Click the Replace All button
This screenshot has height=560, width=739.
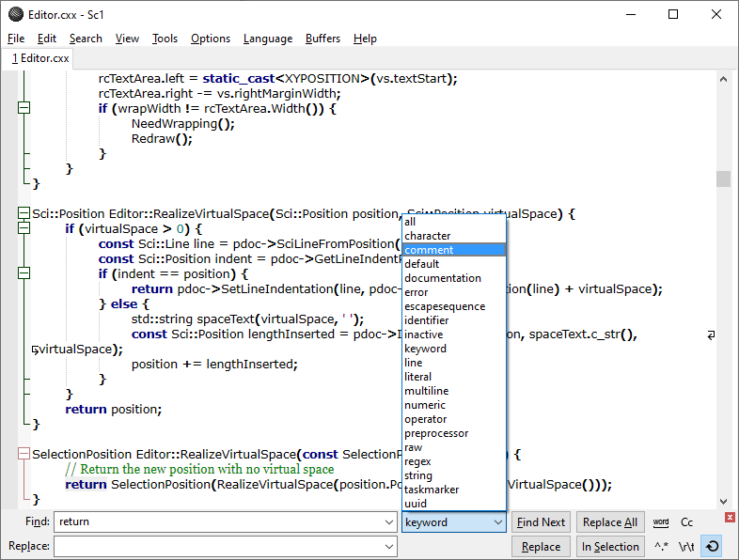coord(610,522)
